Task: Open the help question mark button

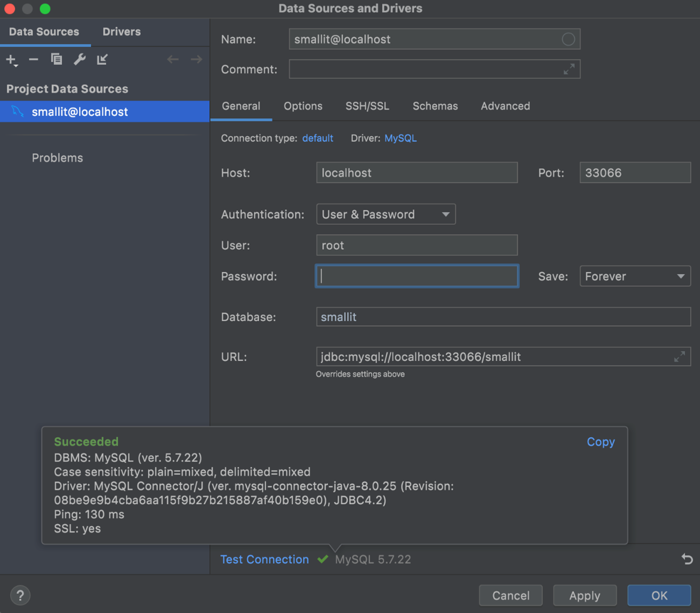Action: coord(20,595)
